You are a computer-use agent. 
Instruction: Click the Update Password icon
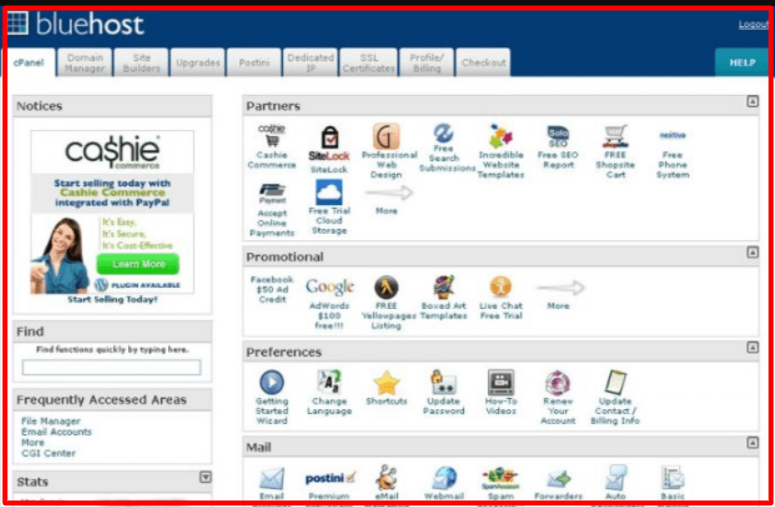click(443, 382)
